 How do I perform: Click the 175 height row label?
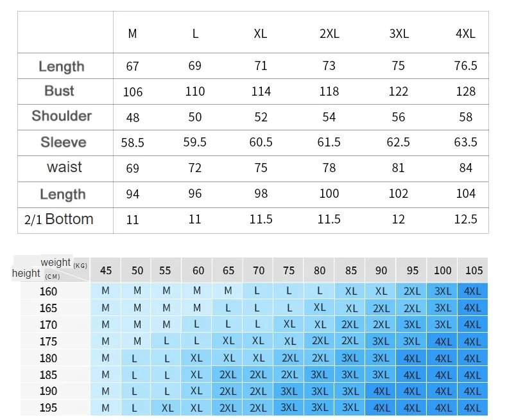click(48, 342)
